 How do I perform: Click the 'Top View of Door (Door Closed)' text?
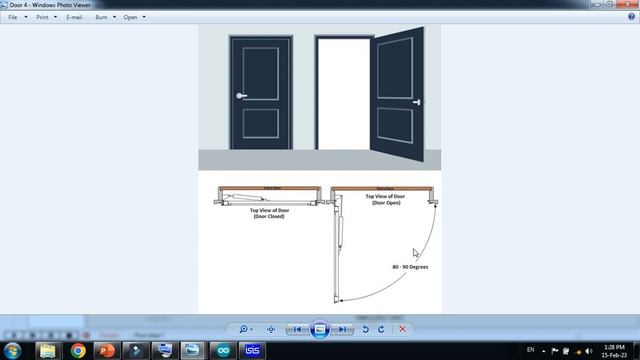point(269,213)
